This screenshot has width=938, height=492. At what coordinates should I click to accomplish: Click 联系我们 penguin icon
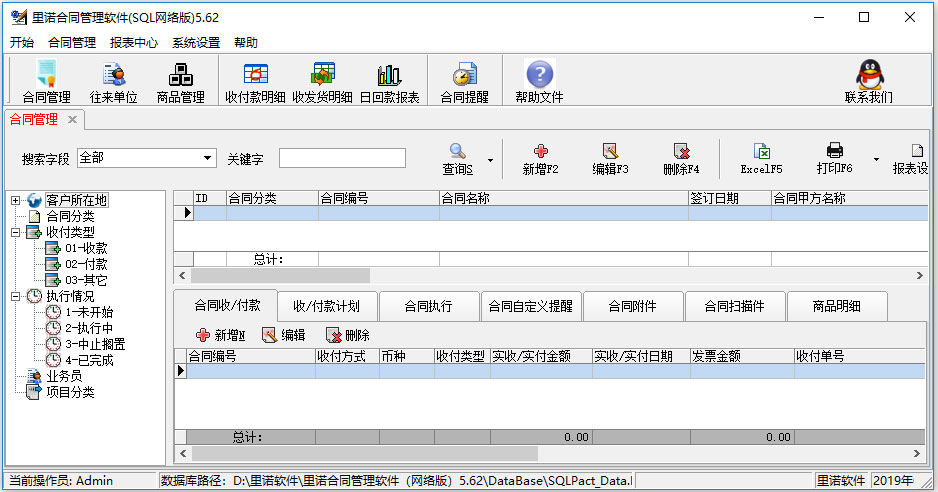869,81
